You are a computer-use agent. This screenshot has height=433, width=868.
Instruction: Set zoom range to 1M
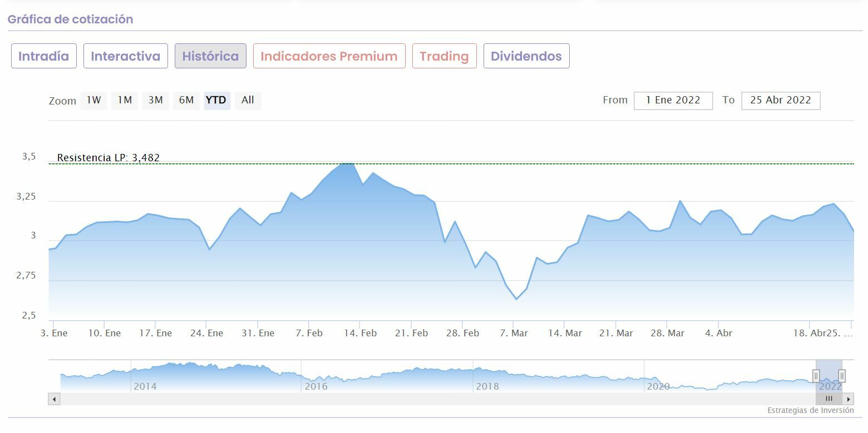[125, 100]
